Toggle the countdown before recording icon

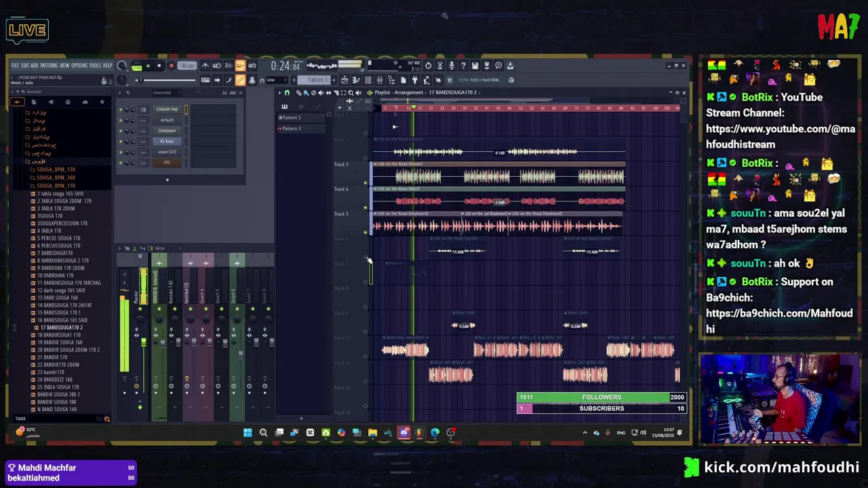229,66
